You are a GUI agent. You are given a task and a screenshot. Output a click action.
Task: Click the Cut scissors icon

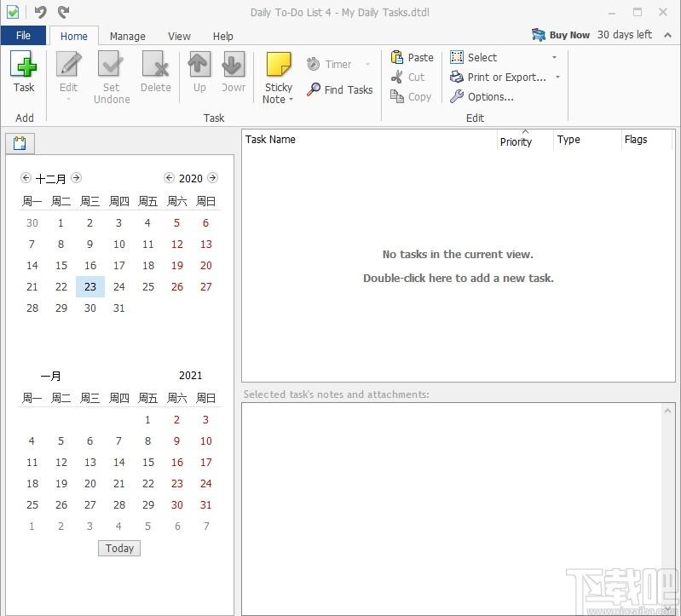[x=397, y=77]
